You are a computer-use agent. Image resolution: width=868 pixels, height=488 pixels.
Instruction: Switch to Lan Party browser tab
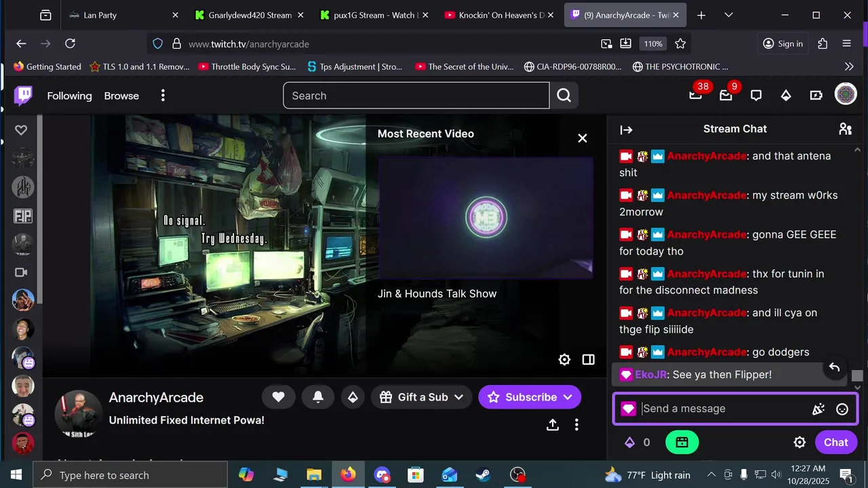[124, 15]
